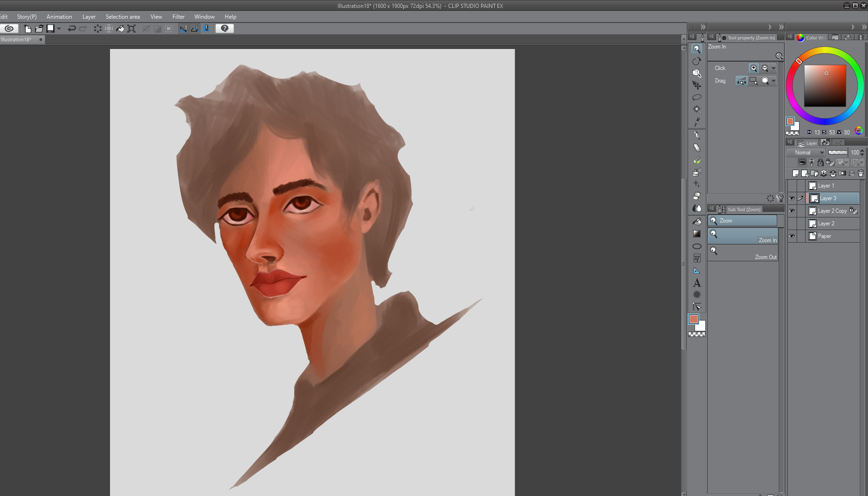Expand the Drag zoom options arrow
The width and height of the screenshot is (868, 496).
point(774,81)
